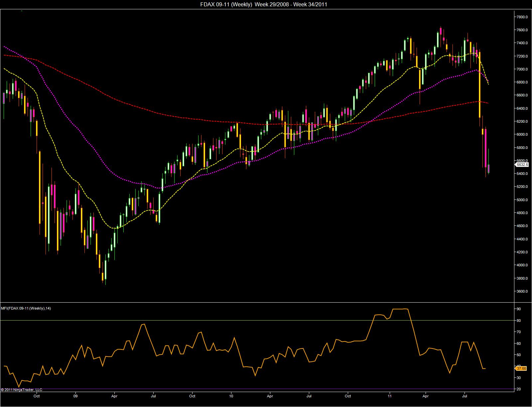Click the first Oct label on time axis
532x407 pixels.
pyautogui.click(x=37, y=396)
